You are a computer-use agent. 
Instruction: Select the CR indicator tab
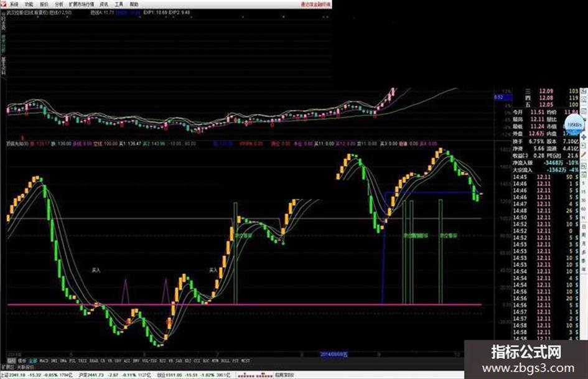click(103, 360)
